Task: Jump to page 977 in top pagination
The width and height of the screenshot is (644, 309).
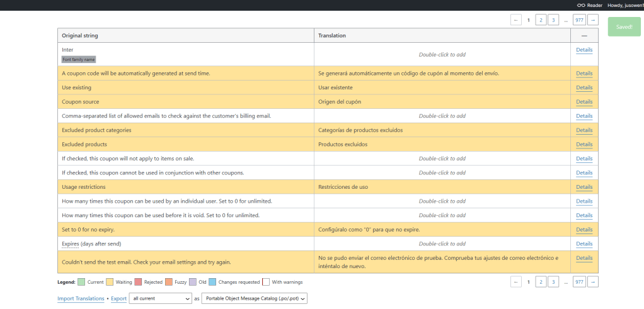Action: point(579,20)
